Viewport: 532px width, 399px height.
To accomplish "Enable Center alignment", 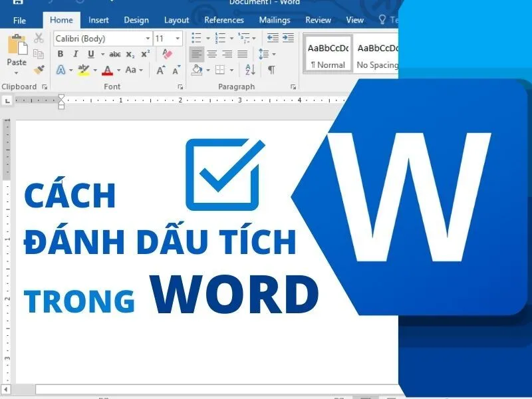I will click(213, 53).
